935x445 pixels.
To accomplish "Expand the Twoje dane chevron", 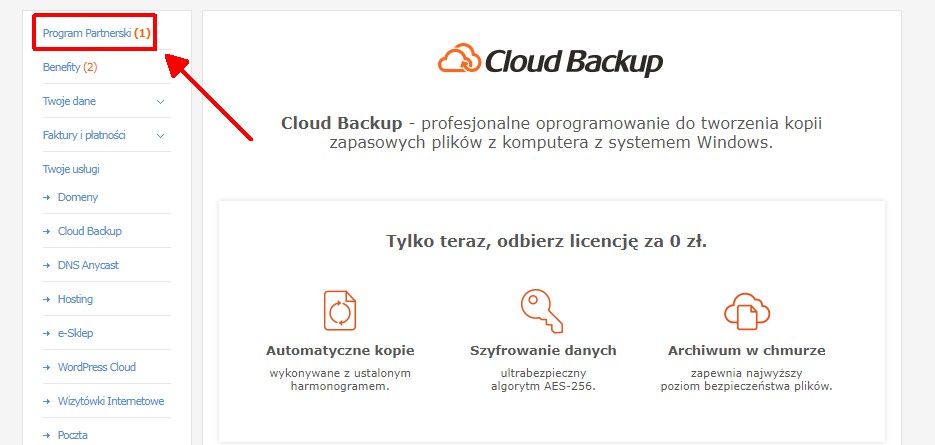I will tap(160, 102).
